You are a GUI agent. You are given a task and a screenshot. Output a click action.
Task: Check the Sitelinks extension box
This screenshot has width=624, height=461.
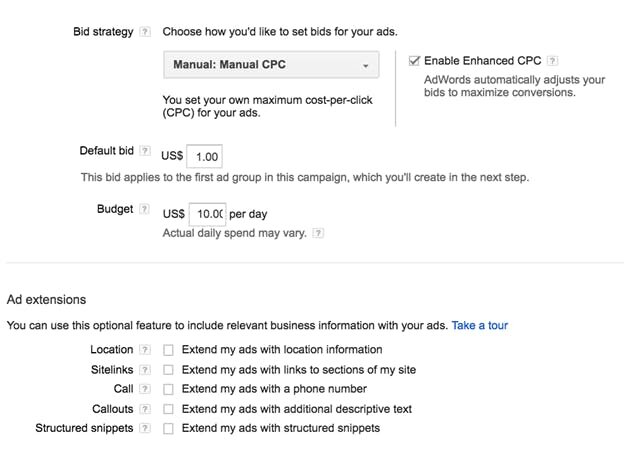(x=169, y=370)
